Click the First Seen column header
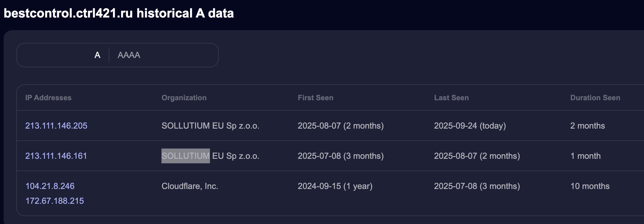 (315, 98)
